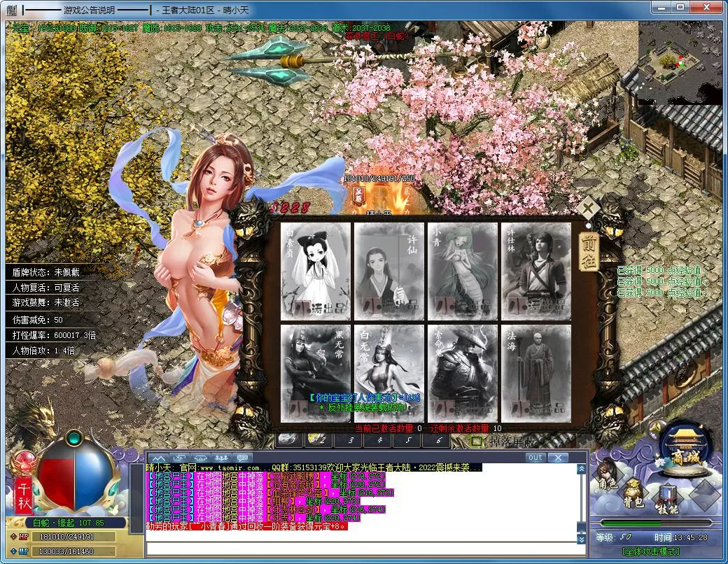Click the third chat toolbar icon
Viewport: 728px width, 564px height.
199,458
